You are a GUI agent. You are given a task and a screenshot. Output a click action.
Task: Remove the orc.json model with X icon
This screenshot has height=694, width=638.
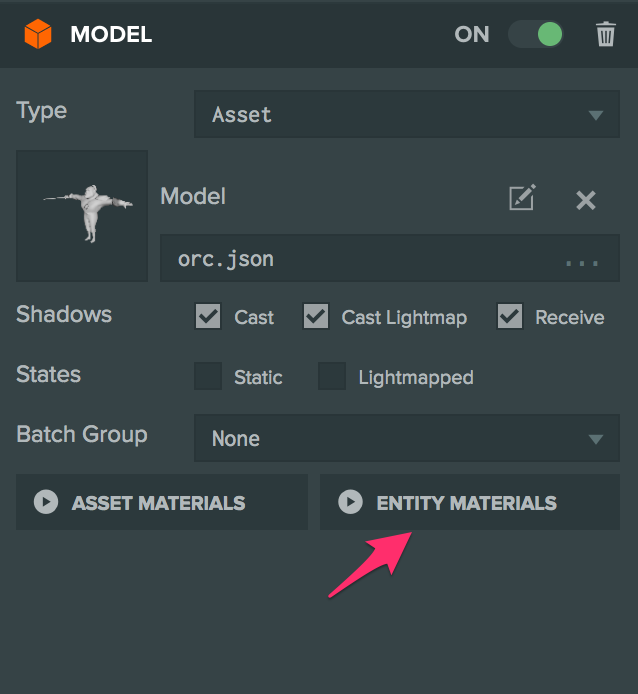pyautogui.click(x=586, y=200)
